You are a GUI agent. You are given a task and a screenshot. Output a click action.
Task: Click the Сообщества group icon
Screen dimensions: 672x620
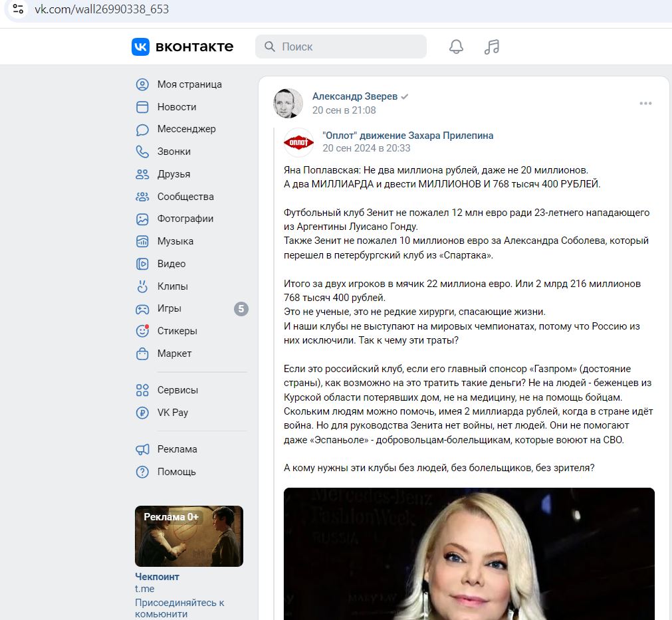pyautogui.click(x=142, y=196)
